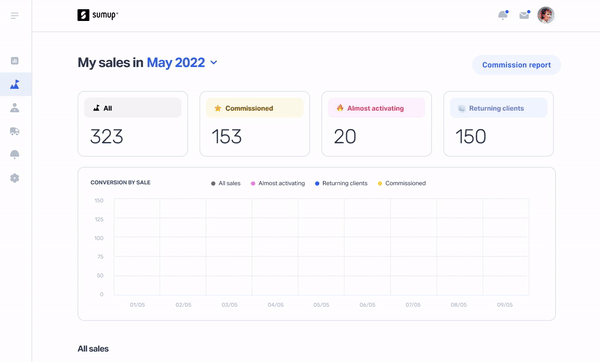Open the settings gear in the sidebar
Viewport: 600px width, 362px height.
(x=15, y=178)
